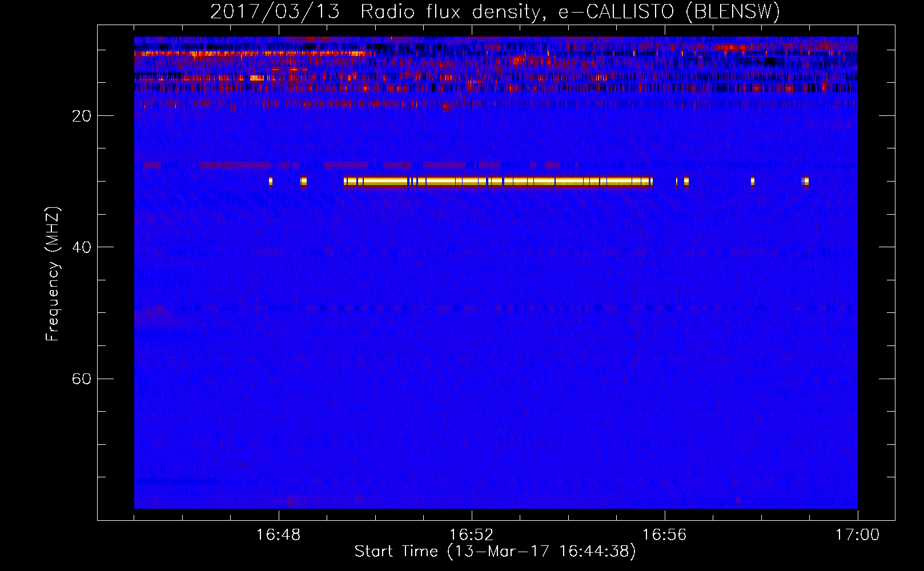Click the plot title "Radio flux density, e-CALLISTO (BLENSW)"
The width and height of the screenshot is (924, 571).
(570, 12)
